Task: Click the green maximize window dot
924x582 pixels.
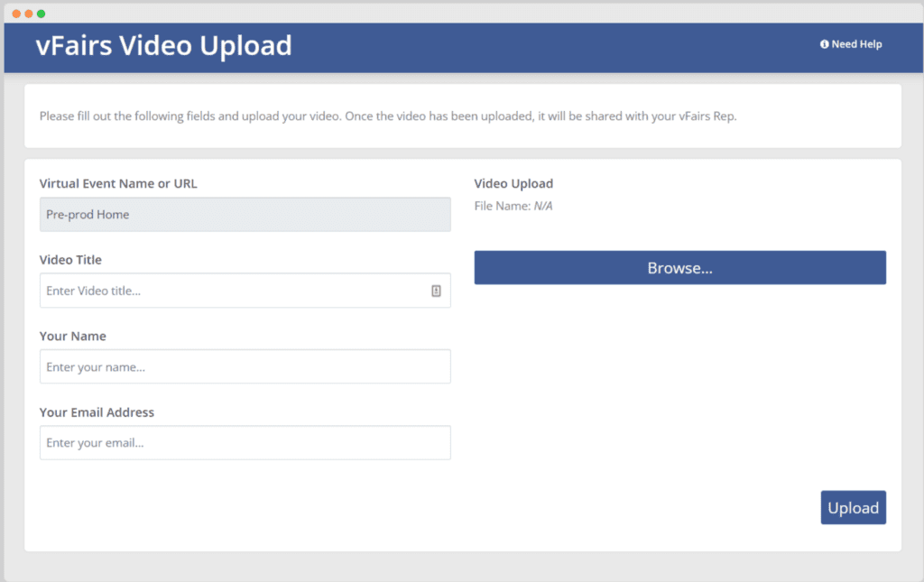Action: pos(41,14)
